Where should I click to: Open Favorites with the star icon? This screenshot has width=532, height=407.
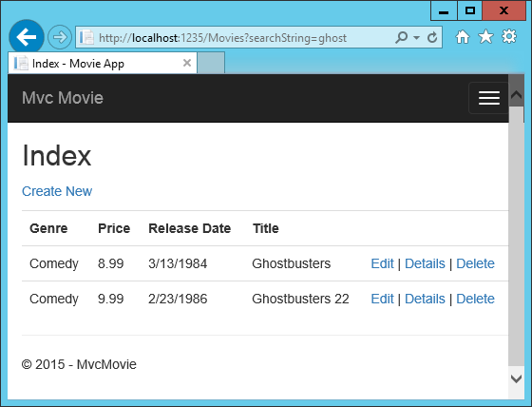485,37
